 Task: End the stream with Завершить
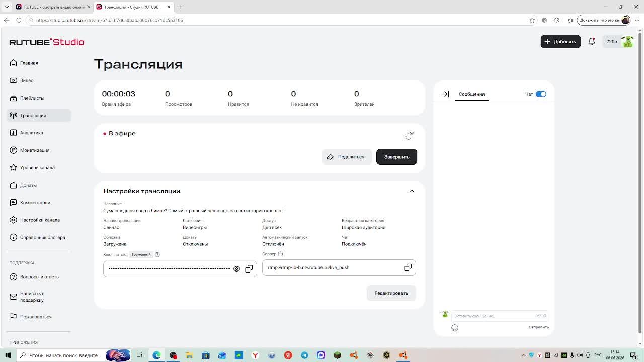396,157
